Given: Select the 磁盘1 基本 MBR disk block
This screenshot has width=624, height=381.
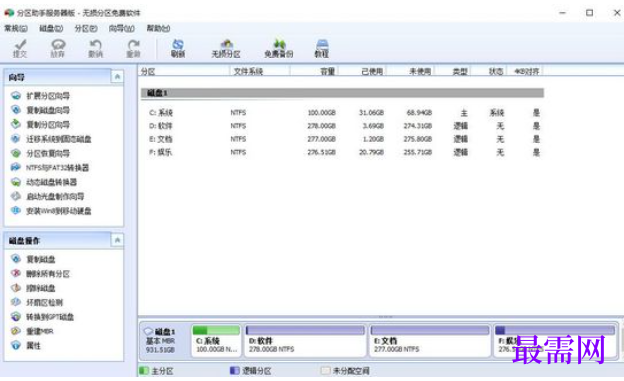Looking at the screenshot, I should click(x=165, y=340).
